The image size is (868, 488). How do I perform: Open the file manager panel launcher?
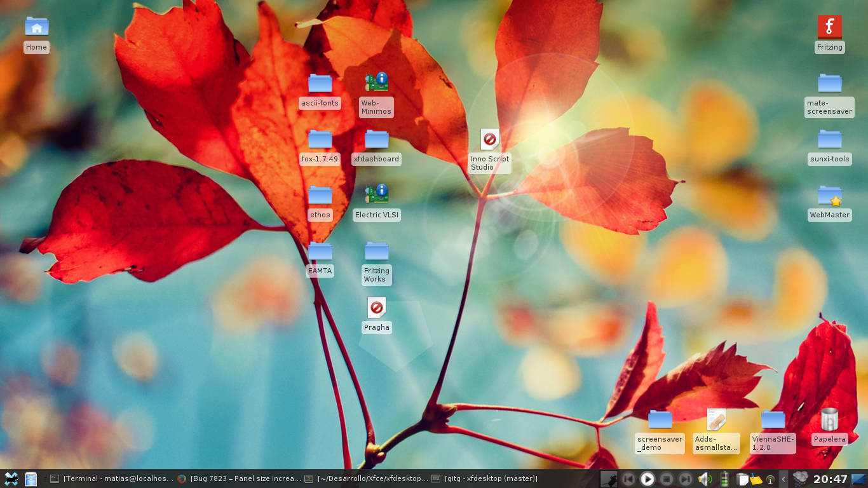tap(31, 478)
